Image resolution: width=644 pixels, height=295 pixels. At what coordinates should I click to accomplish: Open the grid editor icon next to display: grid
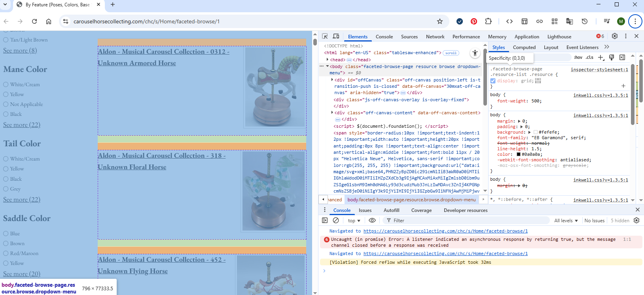pyautogui.click(x=538, y=81)
